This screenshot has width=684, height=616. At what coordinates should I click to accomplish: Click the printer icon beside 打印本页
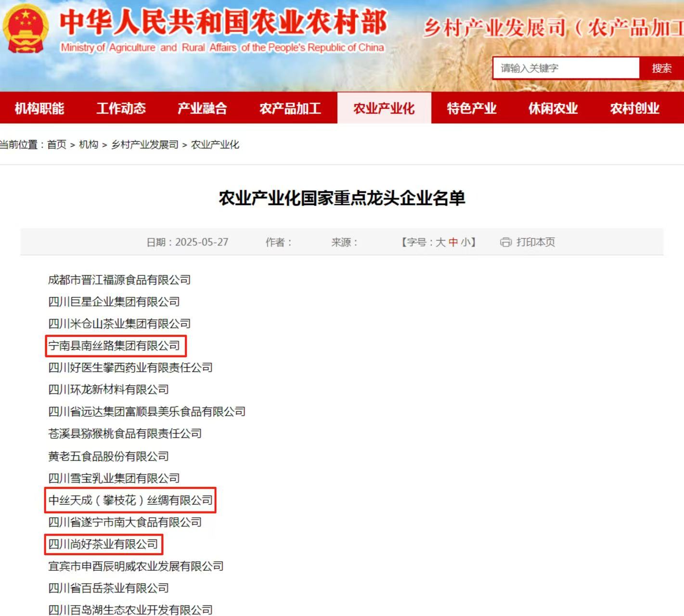(x=506, y=242)
